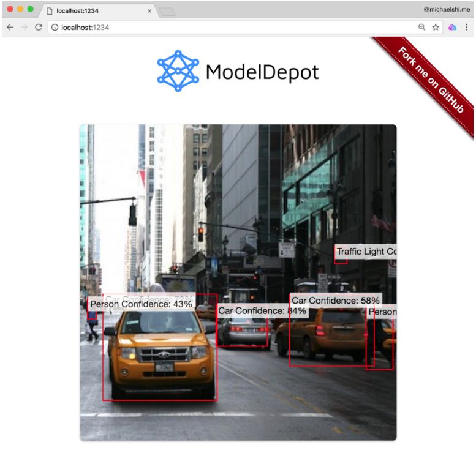Focus the localhost:1234 address bar
The image size is (476, 453).
tap(233, 28)
